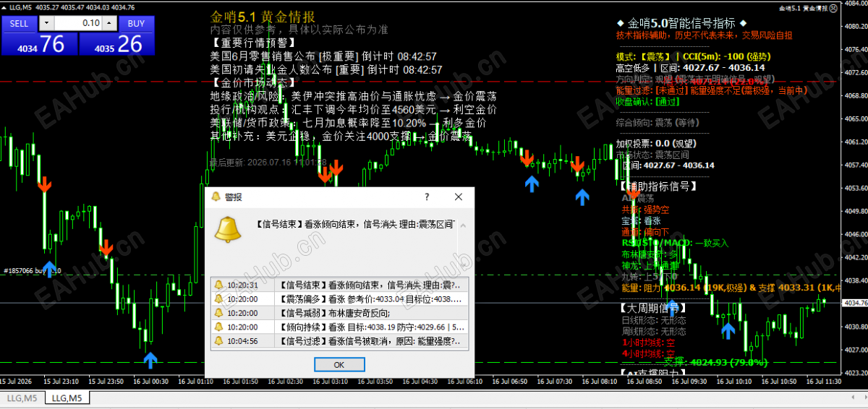
Task: Close the 警报 alert dialog
Action: (x=458, y=197)
